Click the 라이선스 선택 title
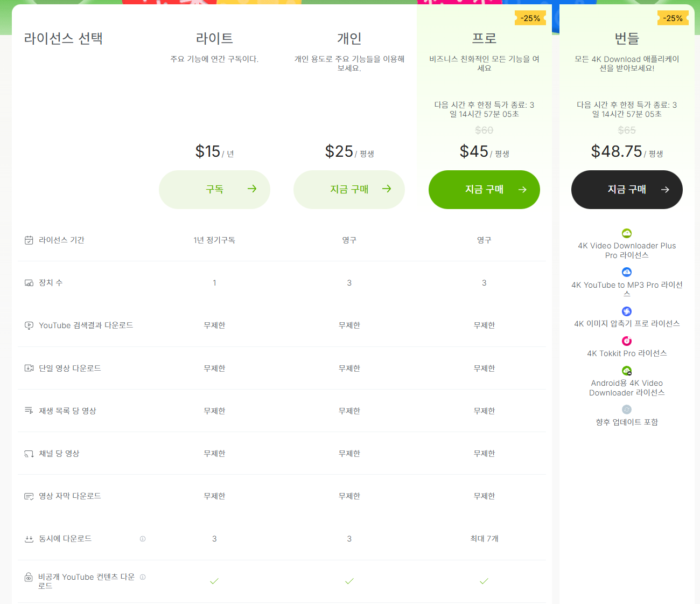This screenshot has height=604, width=700. (64, 38)
